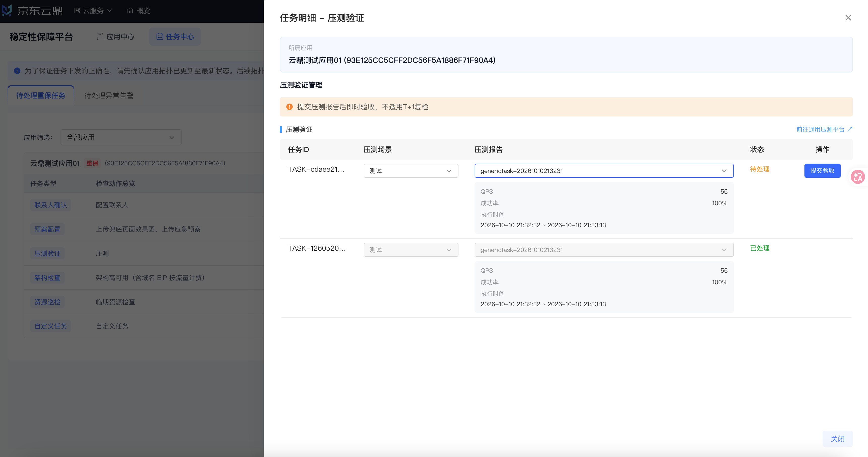Click the orange warning icon in notice banner
Viewport: 868px width, 457px height.
290,107
